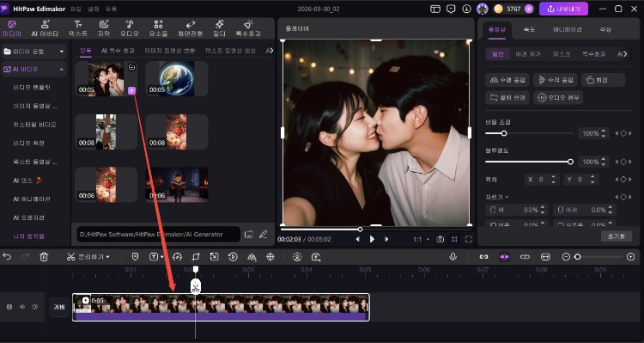This screenshot has width=644, height=343.
Task: Click the purple export button
Action: (563, 9)
